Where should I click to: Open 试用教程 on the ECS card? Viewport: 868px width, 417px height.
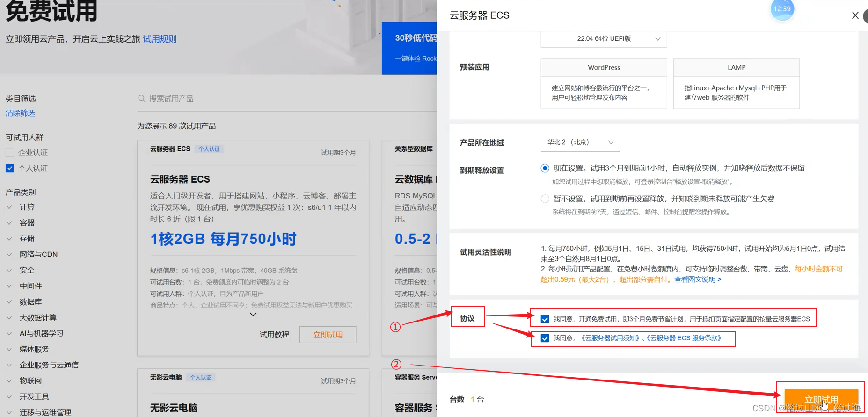pyautogui.click(x=274, y=335)
